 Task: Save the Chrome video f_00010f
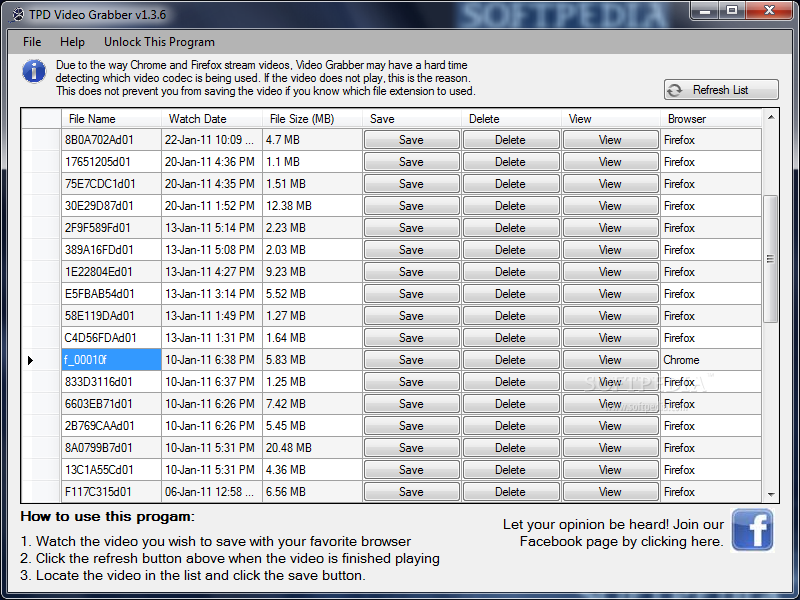coord(411,360)
